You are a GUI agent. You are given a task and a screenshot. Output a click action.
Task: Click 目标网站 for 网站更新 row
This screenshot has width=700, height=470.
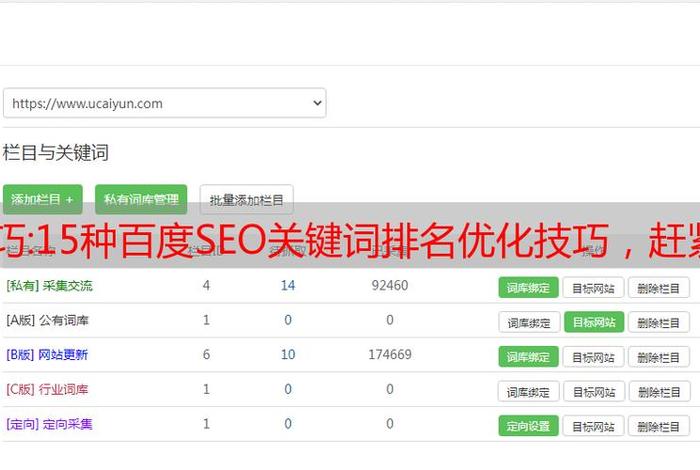pos(593,357)
